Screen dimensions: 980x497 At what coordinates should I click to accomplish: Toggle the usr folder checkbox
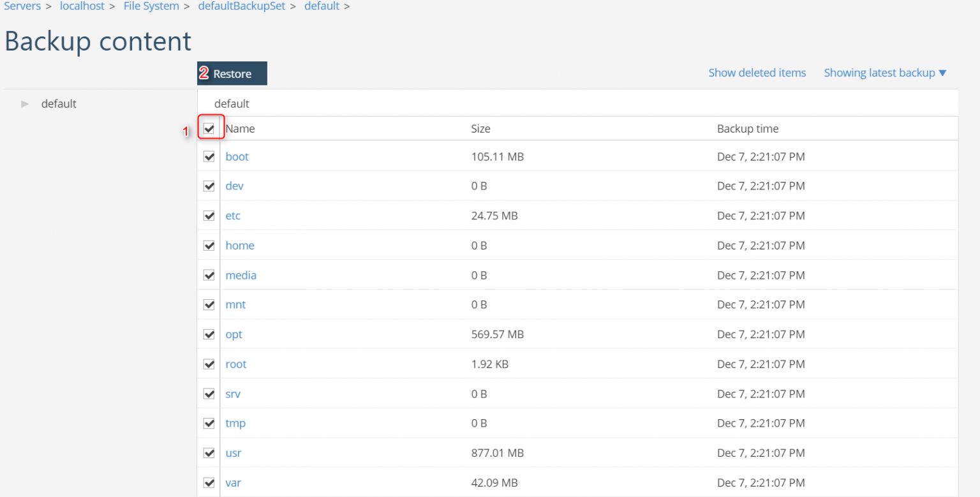pos(209,453)
